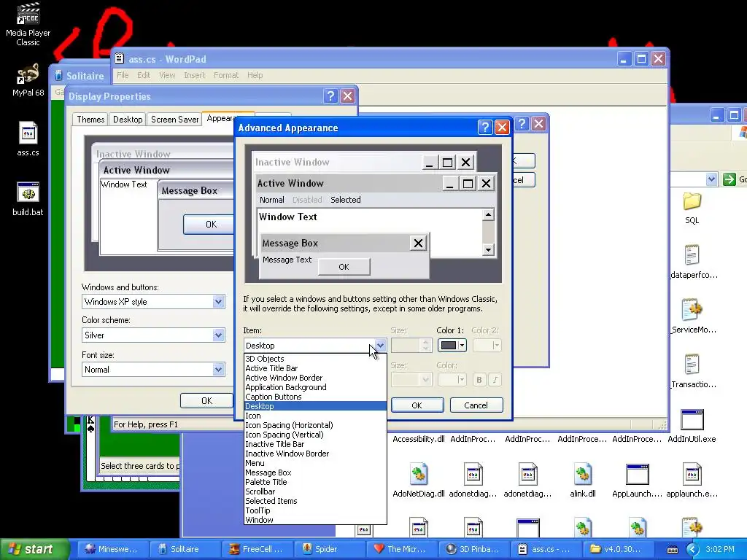Choose Scrollbar from the Item list
This screenshot has height=560, width=747.
pos(315,491)
